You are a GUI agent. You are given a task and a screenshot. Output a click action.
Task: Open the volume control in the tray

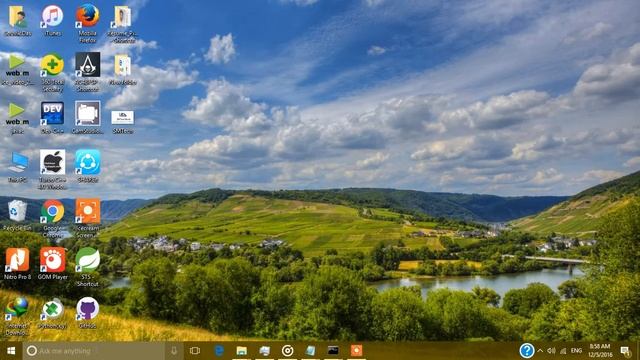(x=551, y=351)
